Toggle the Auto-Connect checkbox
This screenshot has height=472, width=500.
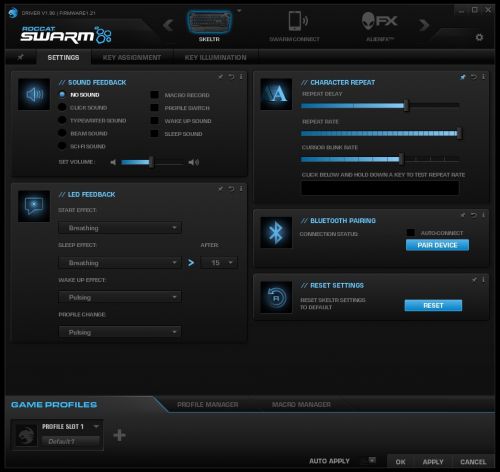click(411, 233)
